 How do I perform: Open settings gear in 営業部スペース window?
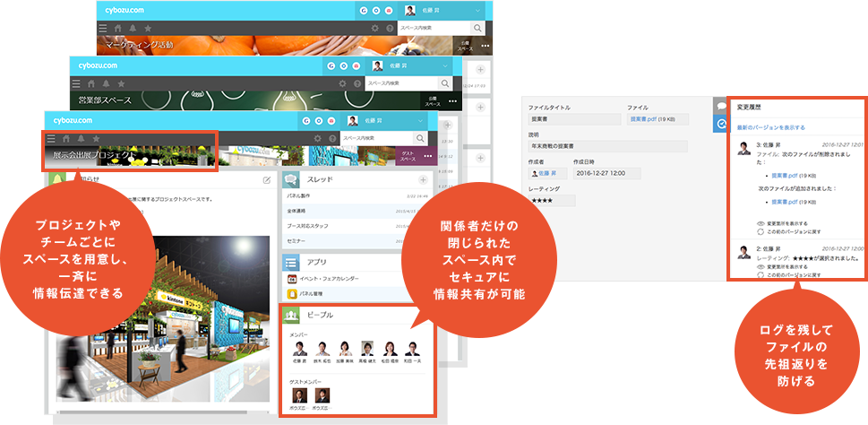pos(343,83)
